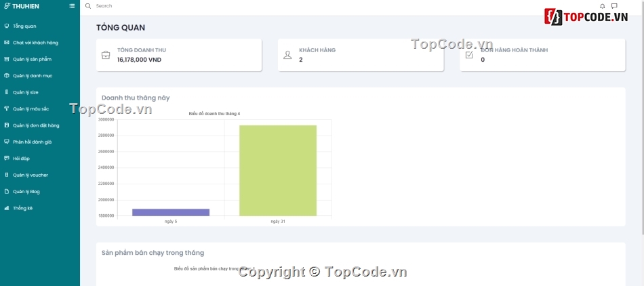Click the search magnifier icon
Screen dimensions: 644x286
pyautogui.click(x=88, y=6)
